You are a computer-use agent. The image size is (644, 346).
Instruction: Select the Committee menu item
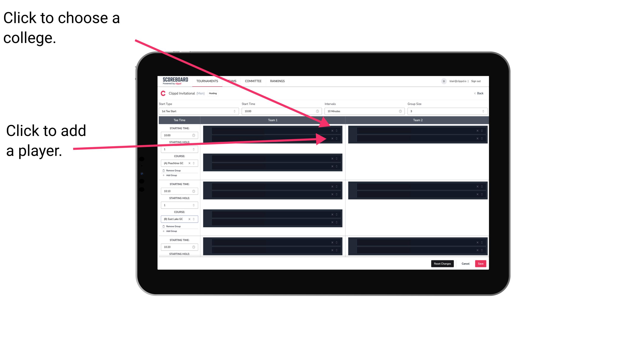pos(254,81)
